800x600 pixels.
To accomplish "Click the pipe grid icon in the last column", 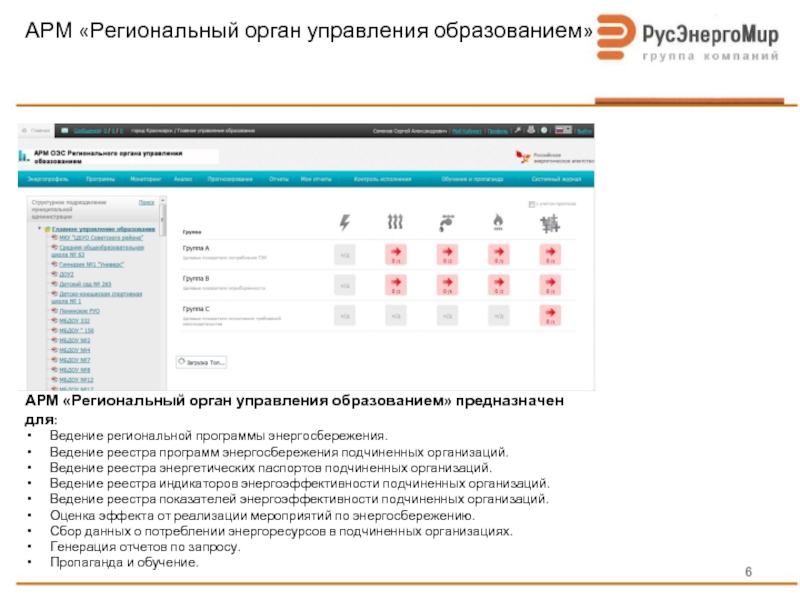I will 550,223.
